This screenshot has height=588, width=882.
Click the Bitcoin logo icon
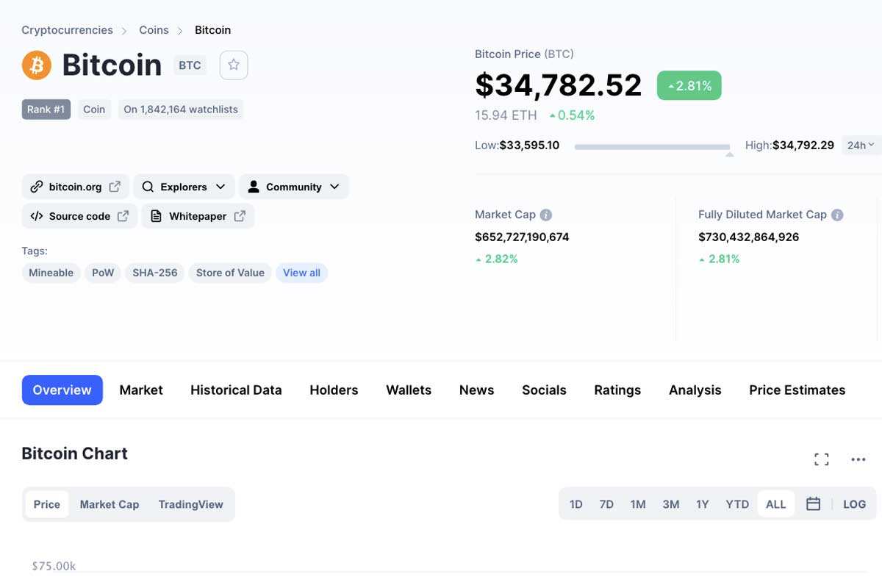click(x=37, y=65)
